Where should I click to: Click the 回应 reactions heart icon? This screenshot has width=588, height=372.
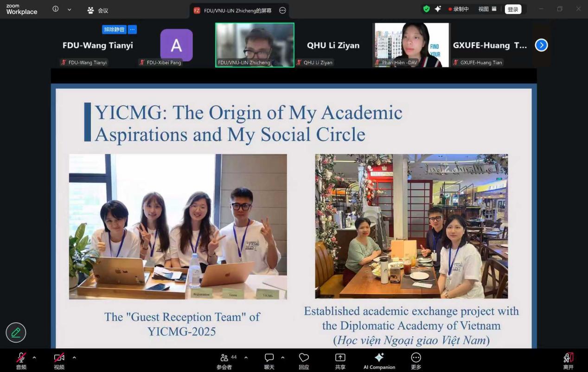(304, 358)
